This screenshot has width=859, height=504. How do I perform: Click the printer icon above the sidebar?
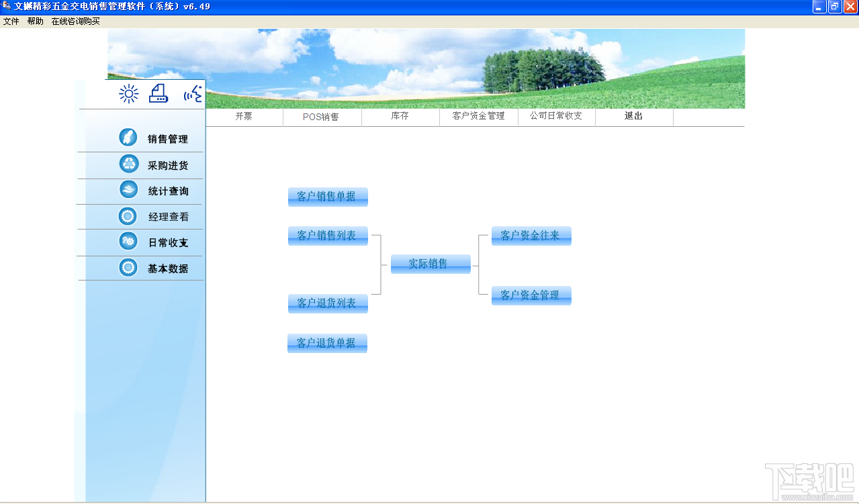159,93
